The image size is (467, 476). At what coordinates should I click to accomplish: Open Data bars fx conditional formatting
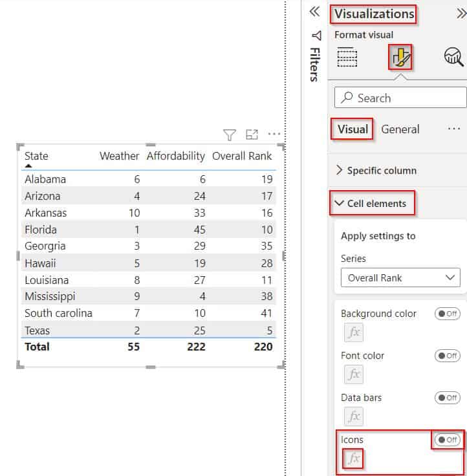[354, 416]
